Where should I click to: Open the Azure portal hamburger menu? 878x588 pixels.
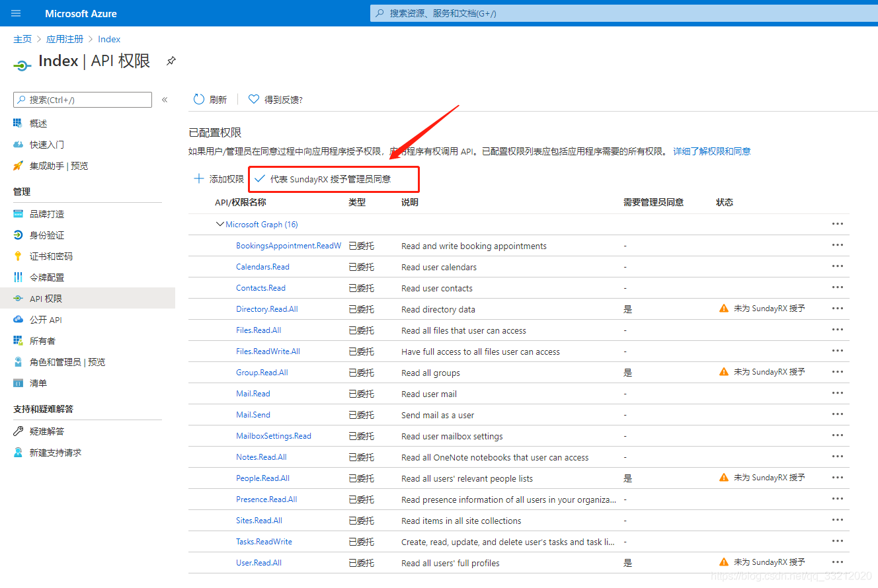17,13
